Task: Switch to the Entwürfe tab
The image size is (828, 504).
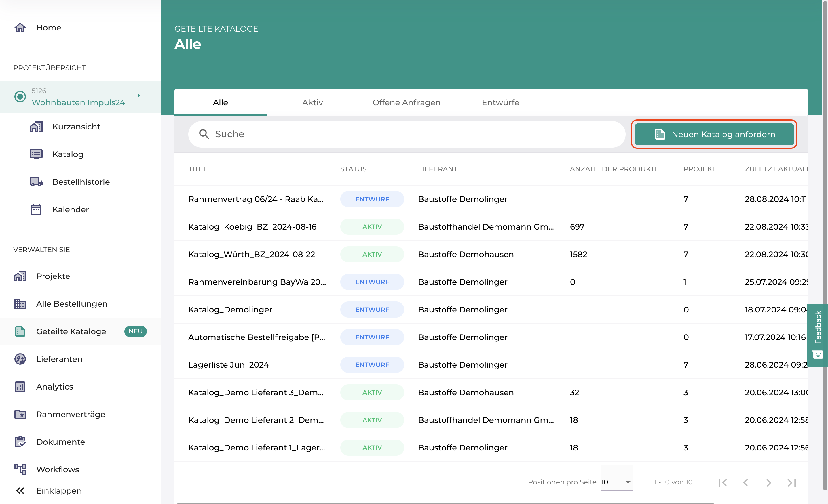Action: click(500, 102)
